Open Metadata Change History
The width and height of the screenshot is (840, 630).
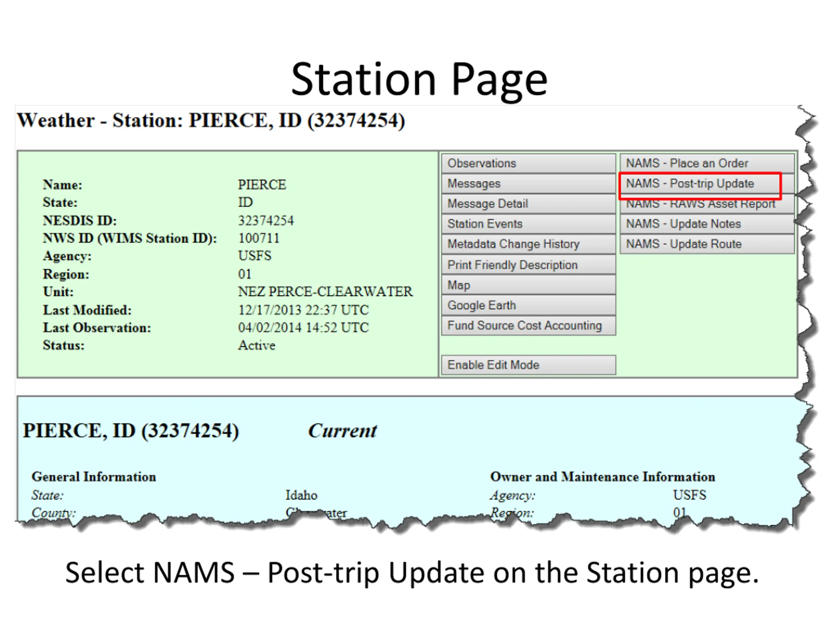pos(528,244)
